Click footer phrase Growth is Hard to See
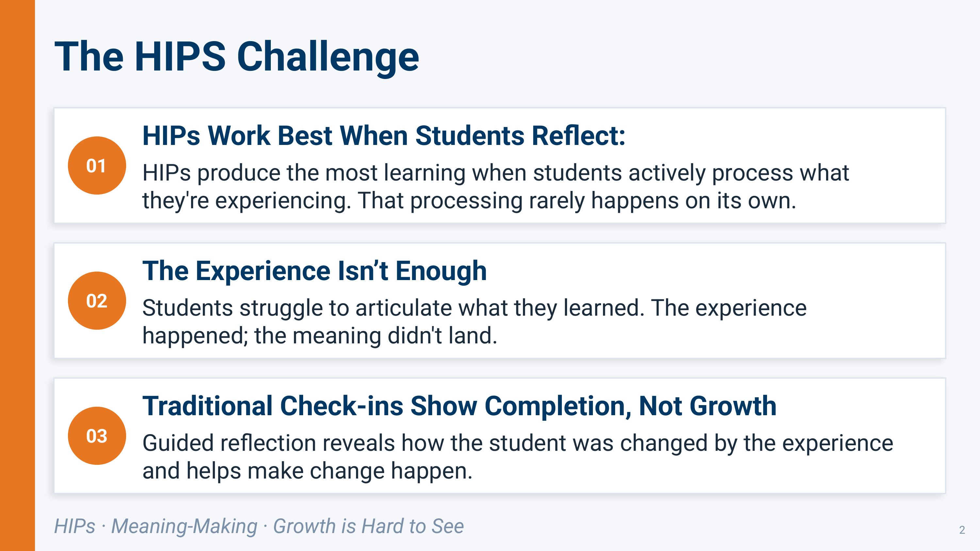The image size is (980, 551). tap(368, 527)
